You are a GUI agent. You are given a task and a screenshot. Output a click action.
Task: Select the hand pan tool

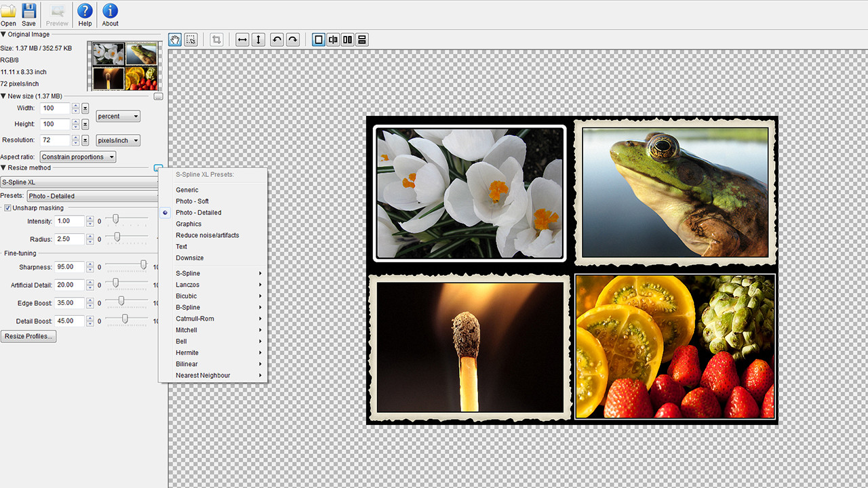click(x=175, y=40)
